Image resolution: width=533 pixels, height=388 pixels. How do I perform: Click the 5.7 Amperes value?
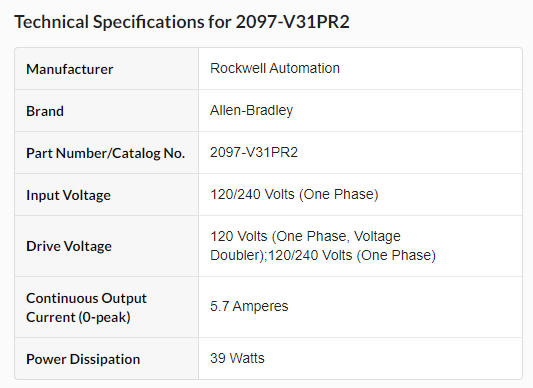click(249, 306)
